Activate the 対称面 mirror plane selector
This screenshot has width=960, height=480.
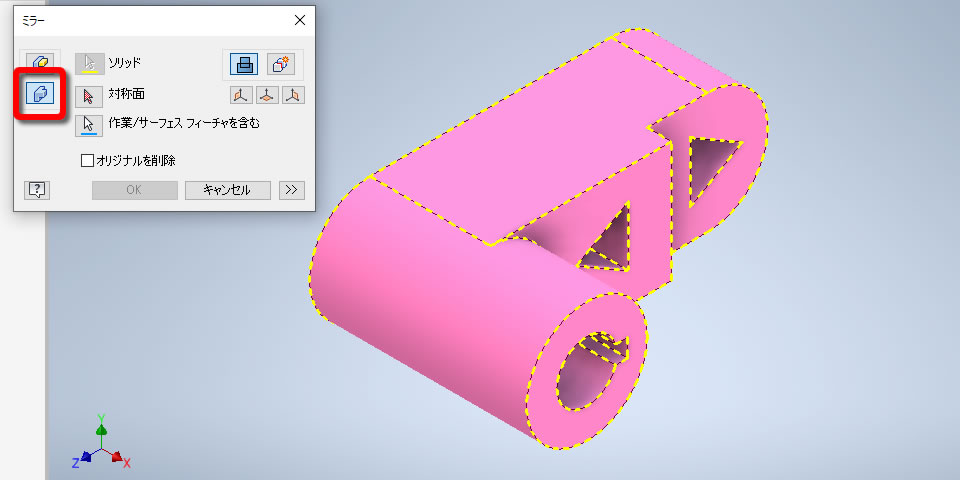pos(89,96)
